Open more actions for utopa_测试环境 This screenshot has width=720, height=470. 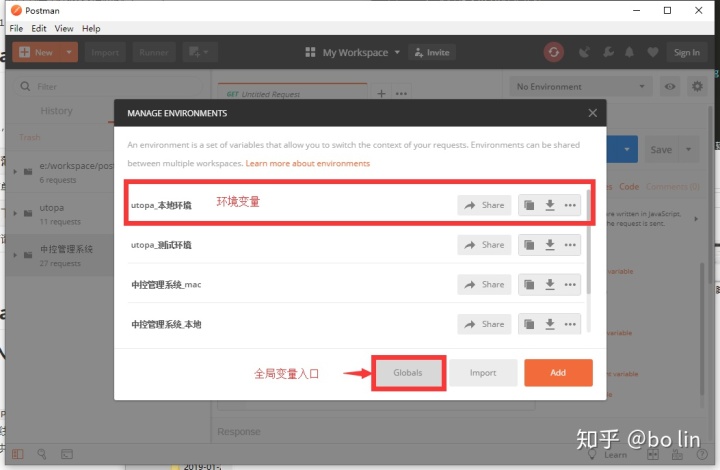point(570,245)
